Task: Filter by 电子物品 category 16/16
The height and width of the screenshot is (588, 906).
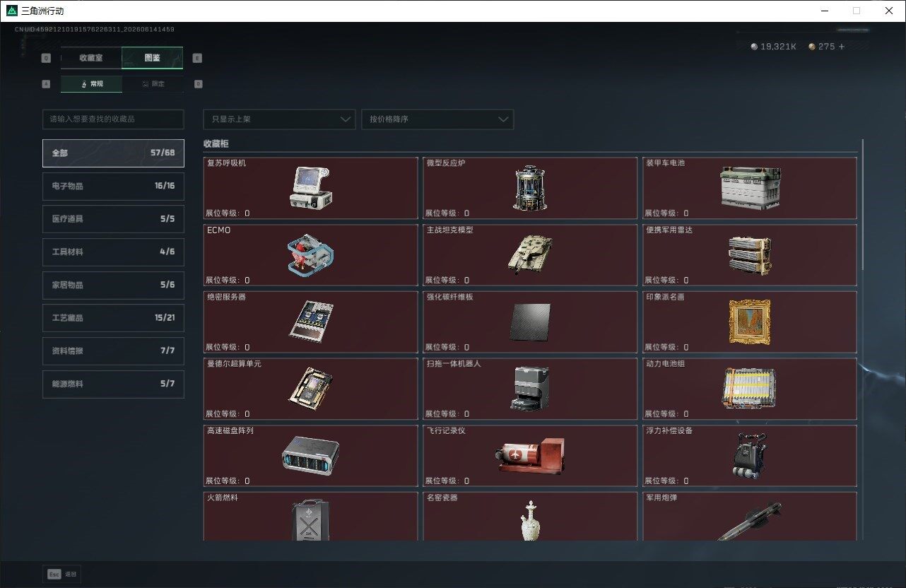Action: point(113,186)
